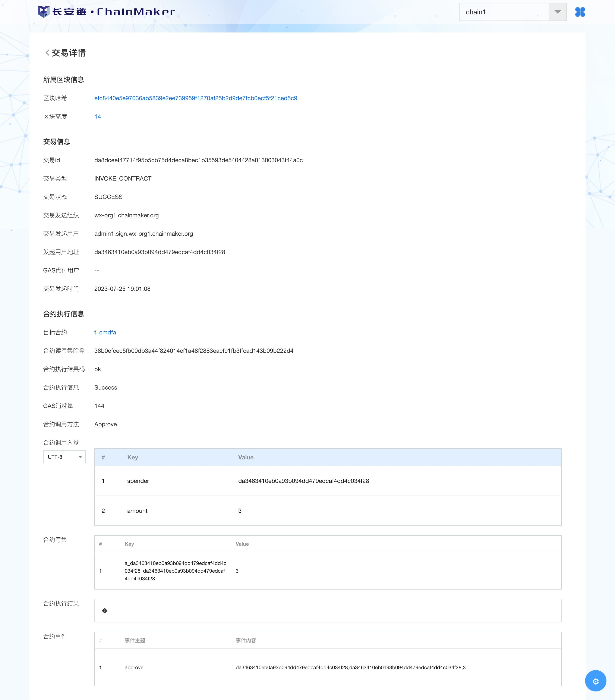Open the four-leaf menu icon

click(580, 12)
